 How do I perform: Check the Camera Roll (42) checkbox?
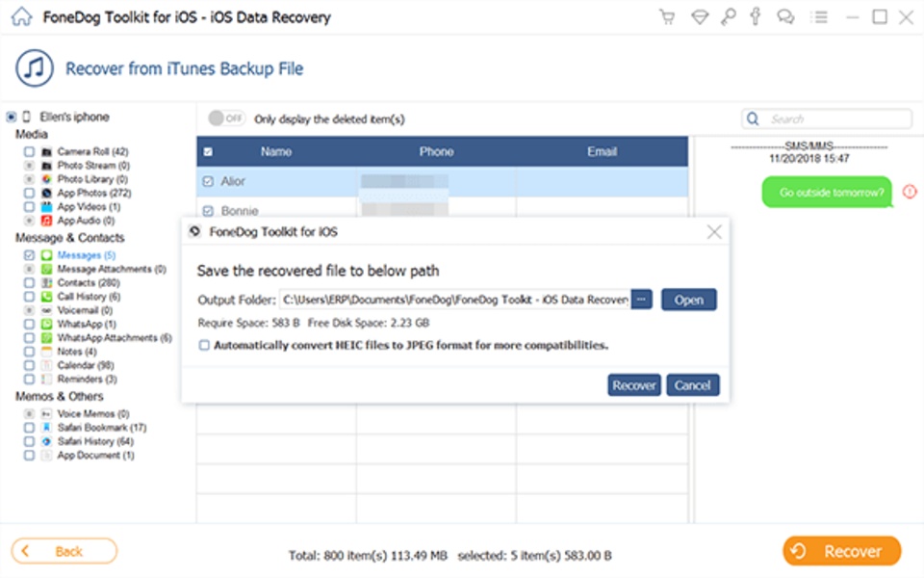29,151
